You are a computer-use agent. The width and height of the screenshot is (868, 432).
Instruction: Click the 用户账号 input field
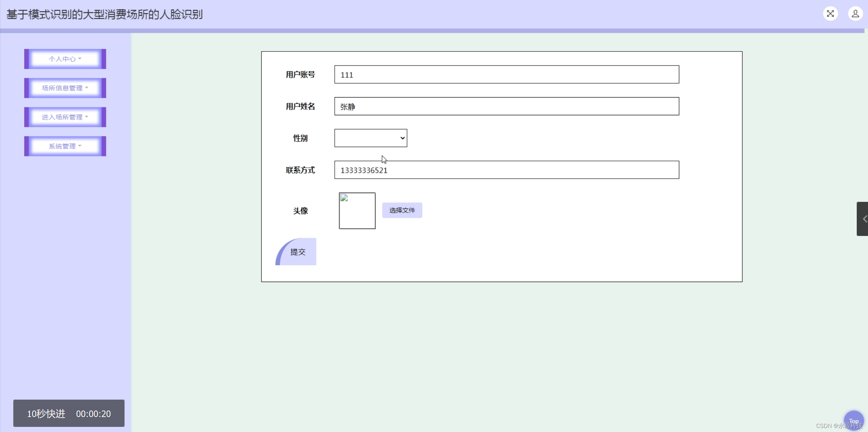506,75
